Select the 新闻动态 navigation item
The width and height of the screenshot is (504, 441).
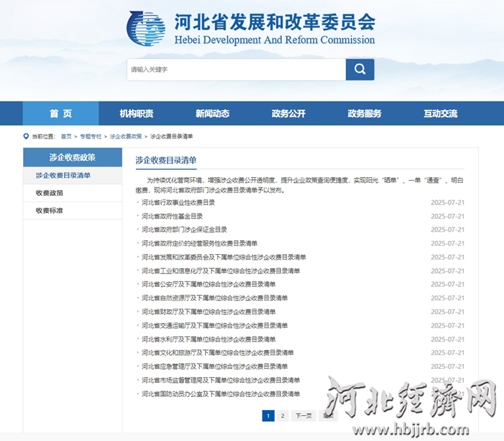pyautogui.click(x=212, y=113)
